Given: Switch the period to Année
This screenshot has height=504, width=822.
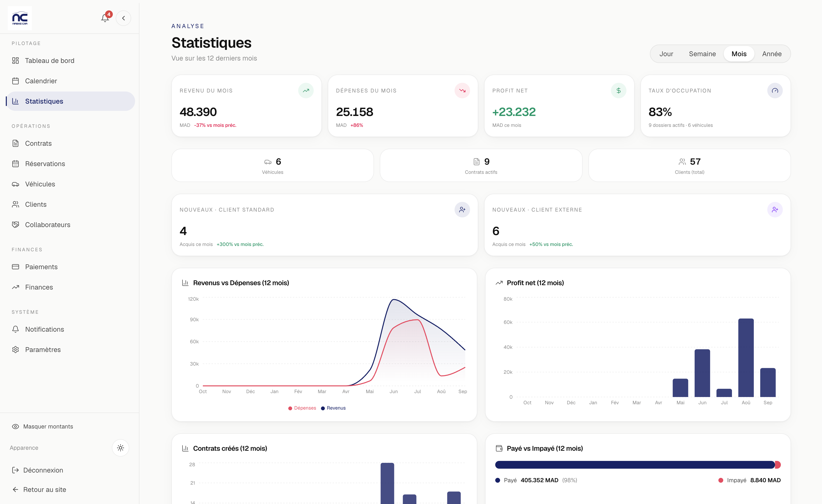Looking at the screenshot, I should tap(772, 54).
